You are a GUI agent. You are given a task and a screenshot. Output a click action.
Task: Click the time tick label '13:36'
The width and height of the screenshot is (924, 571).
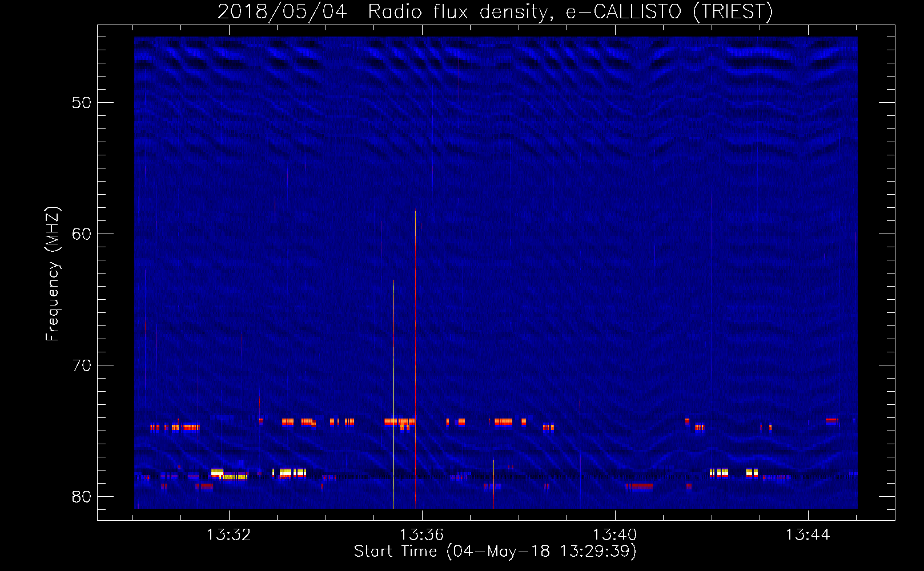pyautogui.click(x=421, y=535)
